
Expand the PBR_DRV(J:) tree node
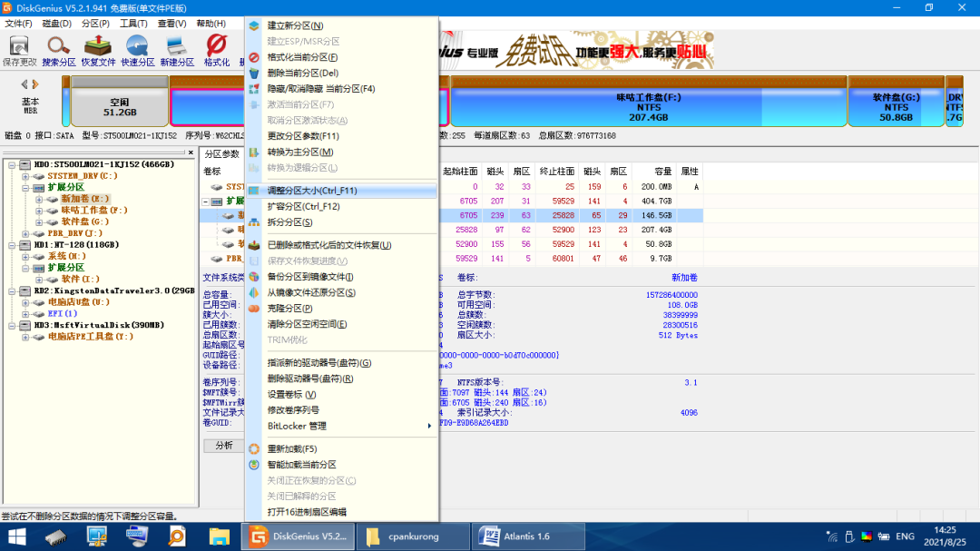(x=25, y=234)
